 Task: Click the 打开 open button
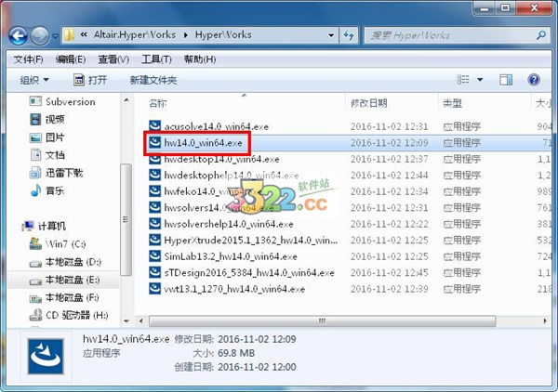click(x=90, y=80)
